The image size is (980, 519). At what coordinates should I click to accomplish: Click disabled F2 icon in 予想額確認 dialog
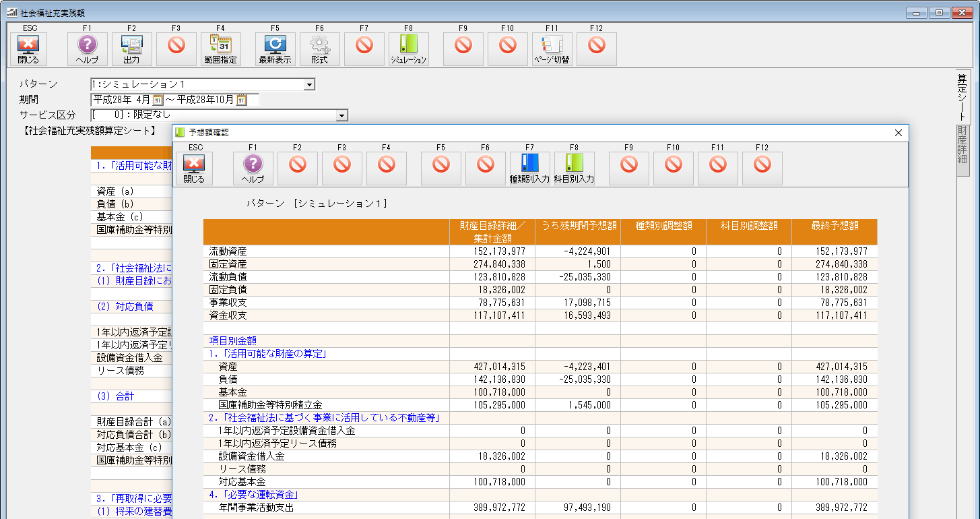(x=298, y=168)
